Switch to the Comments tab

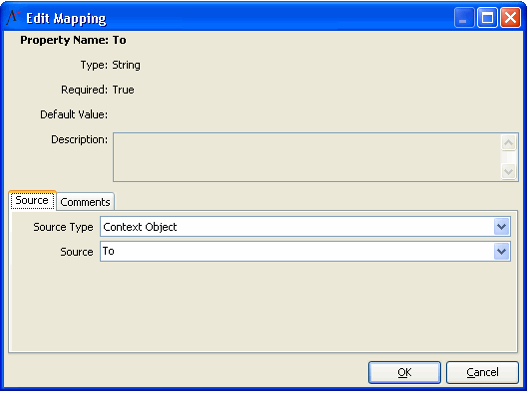pyautogui.click(x=86, y=202)
